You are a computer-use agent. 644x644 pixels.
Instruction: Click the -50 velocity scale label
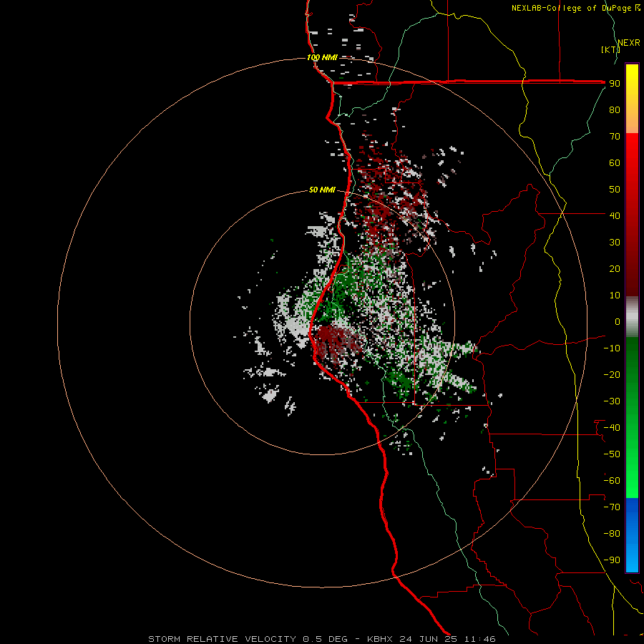click(x=612, y=454)
